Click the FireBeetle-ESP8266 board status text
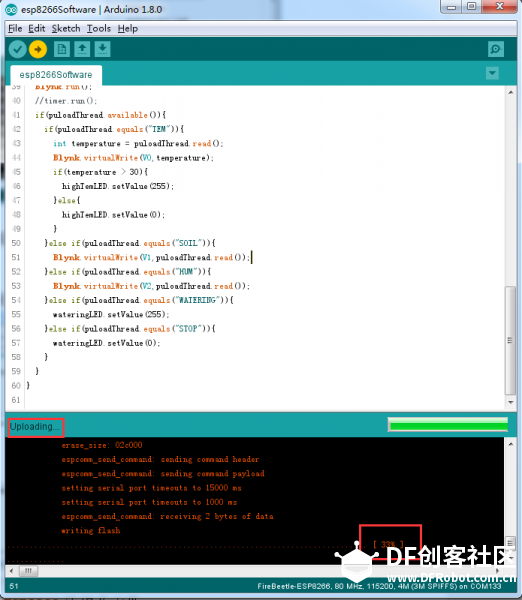Viewport: 522px width, 600px height. click(379, 586)
